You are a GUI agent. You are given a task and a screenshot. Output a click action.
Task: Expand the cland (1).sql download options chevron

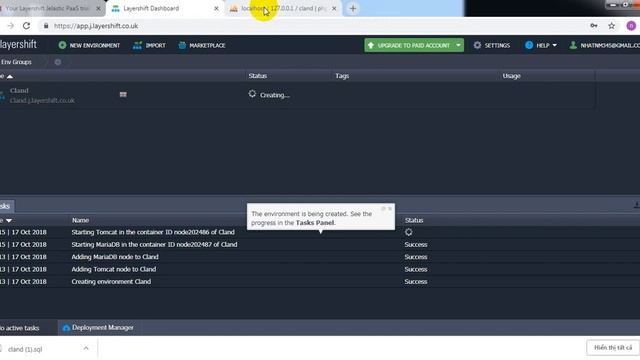[86, 349]
